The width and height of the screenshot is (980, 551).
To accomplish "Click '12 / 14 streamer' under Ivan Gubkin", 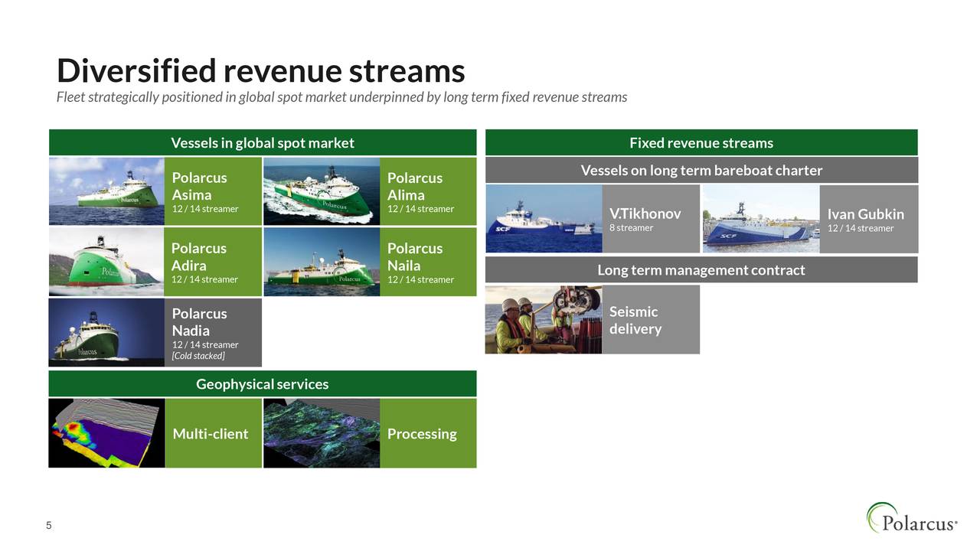I will [x=861, y=228].
